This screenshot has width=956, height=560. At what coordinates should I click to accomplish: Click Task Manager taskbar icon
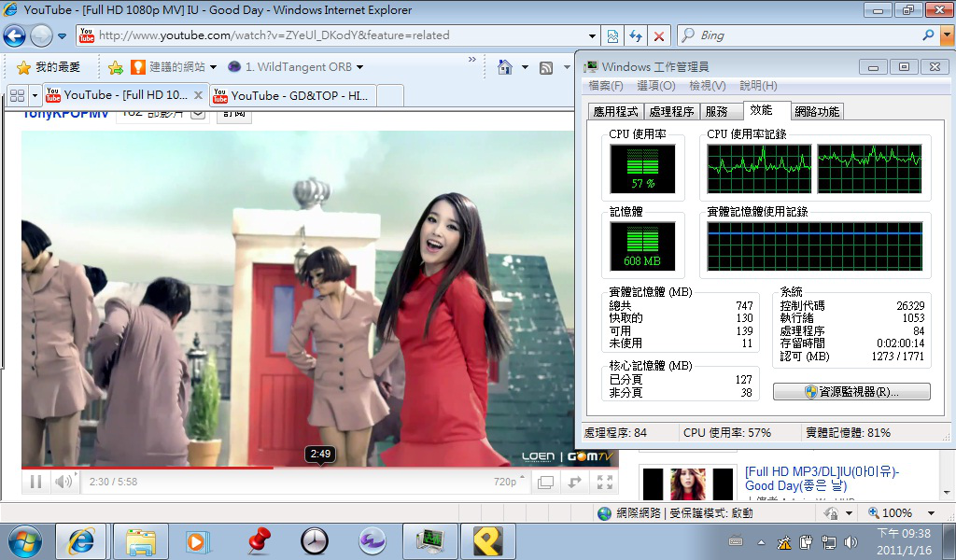(x=429, y=541)
